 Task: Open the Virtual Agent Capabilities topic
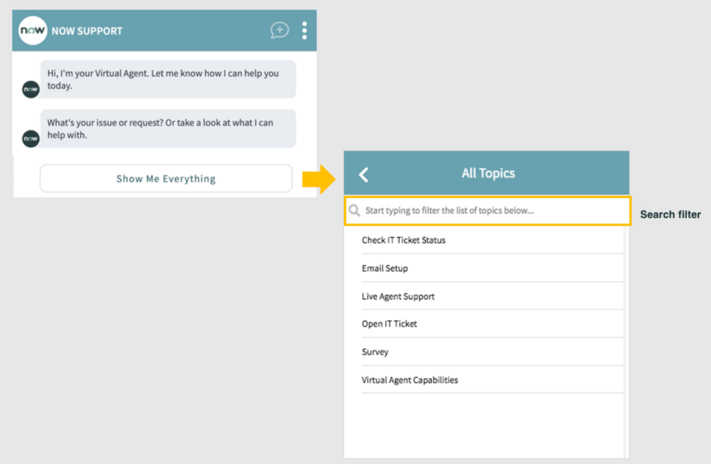pyautogui.click(x=492, y=380)
